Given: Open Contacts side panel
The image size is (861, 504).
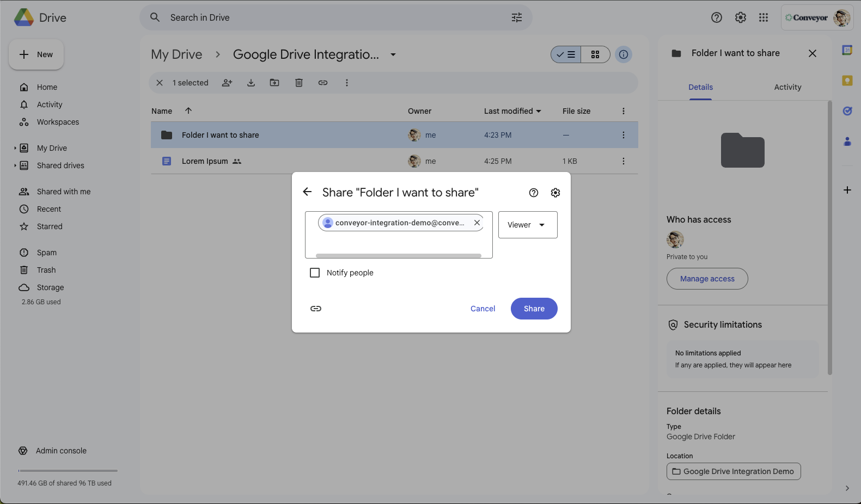Looking at the screenshot, I should coord(847,142).
